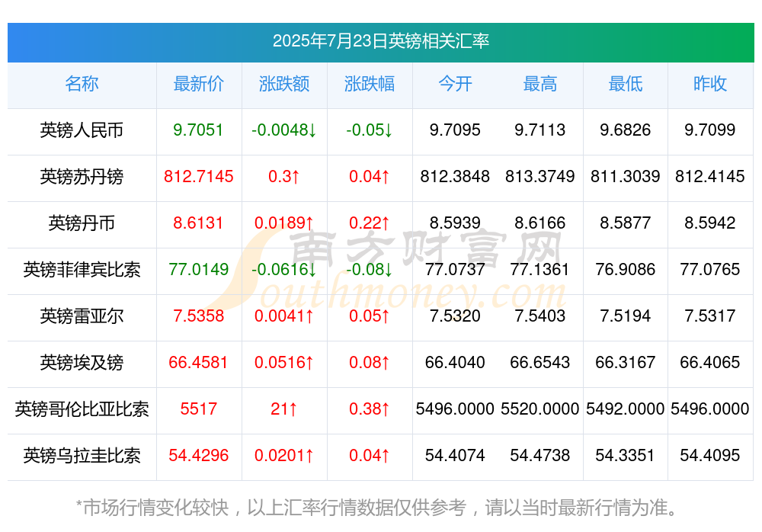Select opening value 66.4040
Viewport: 762px width, 532px height.
click(x=455, y=362)
